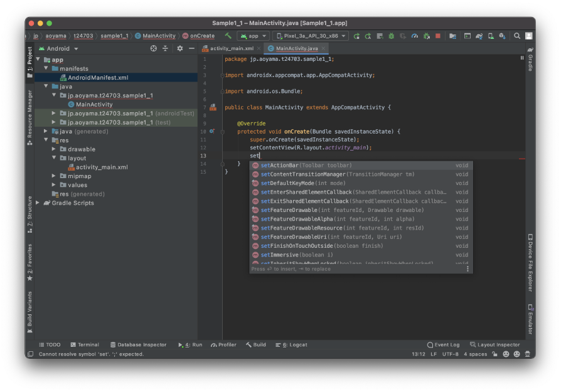
Task: Open the Device File Explorer side tab
Action: [530, 263]
